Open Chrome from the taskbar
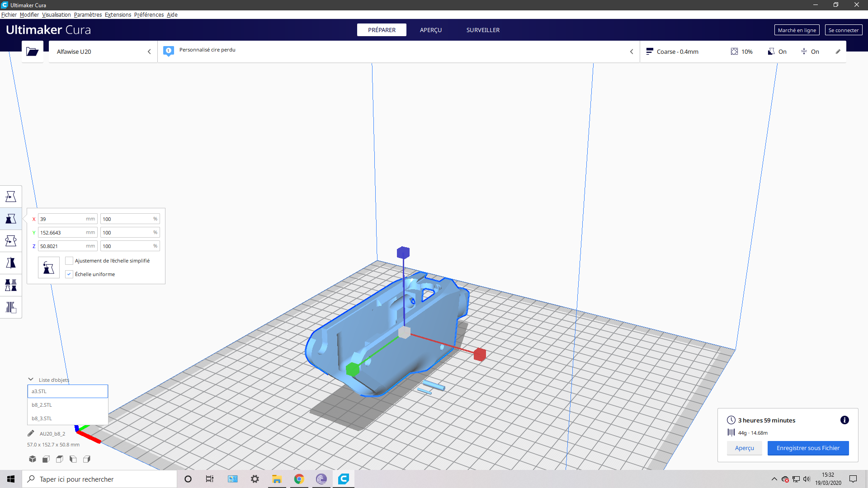 tap(299, 479)
